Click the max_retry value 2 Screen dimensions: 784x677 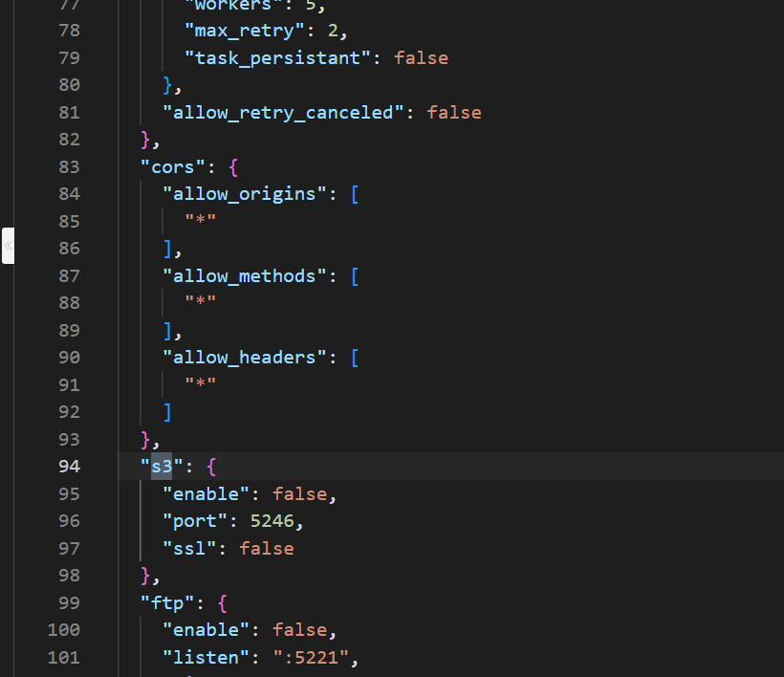[x=327, y=31]
